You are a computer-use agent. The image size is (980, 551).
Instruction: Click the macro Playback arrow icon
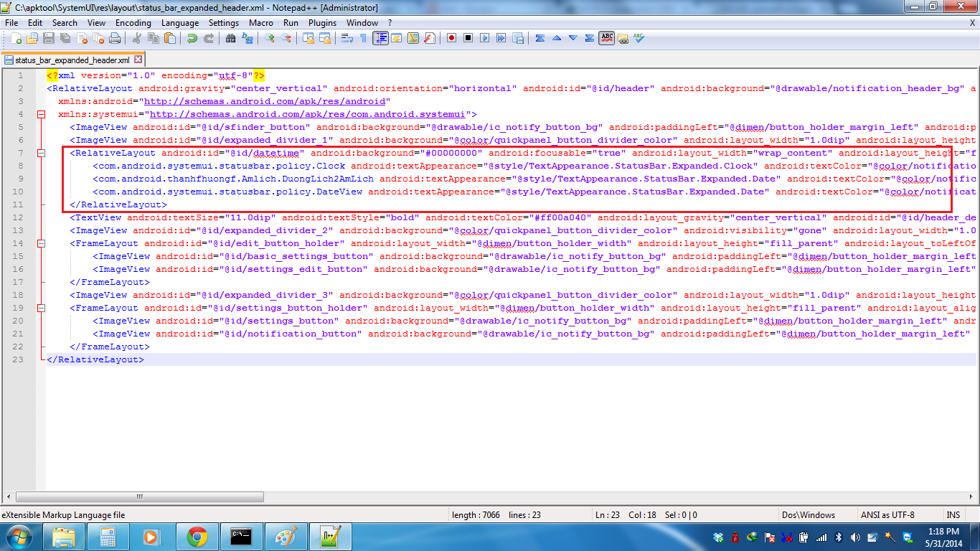484,38
